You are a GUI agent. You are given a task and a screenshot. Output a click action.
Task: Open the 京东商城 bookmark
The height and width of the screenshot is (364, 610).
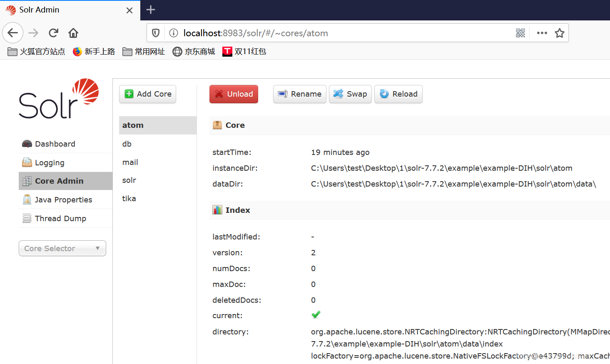point(194,52)
